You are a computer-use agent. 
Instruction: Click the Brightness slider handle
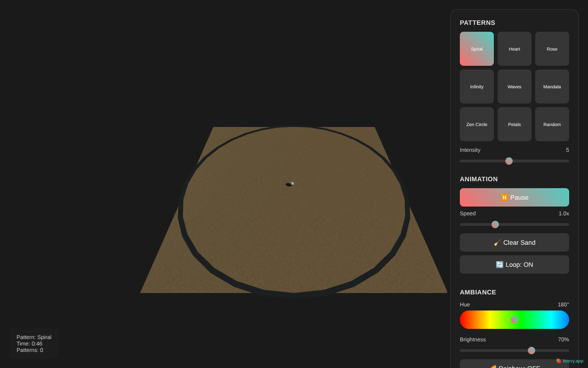531,351
